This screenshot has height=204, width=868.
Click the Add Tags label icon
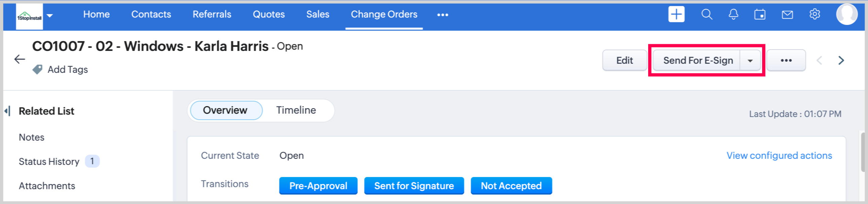[x=37, y=69]
